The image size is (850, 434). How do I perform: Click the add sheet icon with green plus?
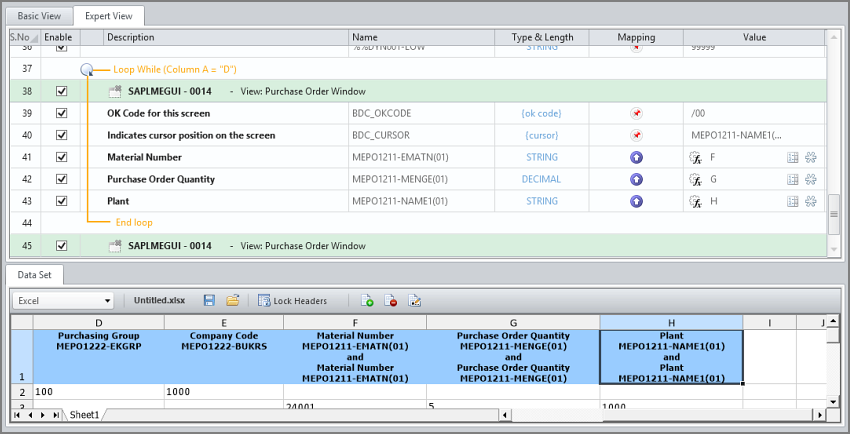(x=367, y=301)
